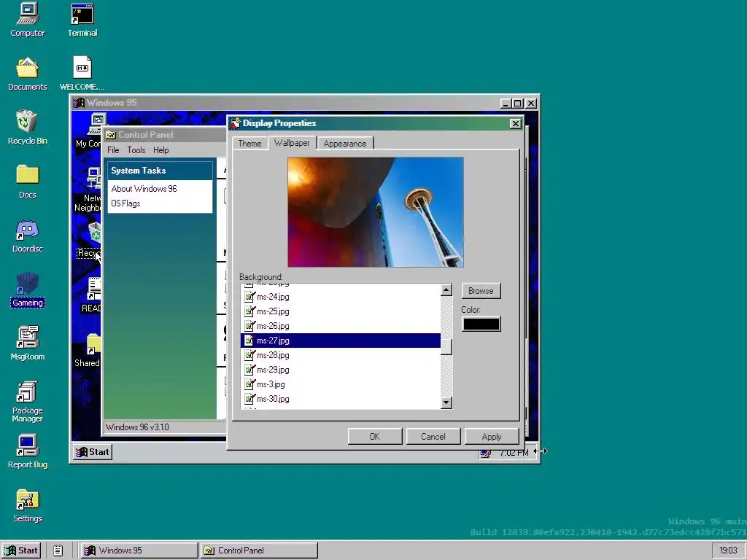
Task: Open the Tools menu in Control Panel
Action: point(136,150)
